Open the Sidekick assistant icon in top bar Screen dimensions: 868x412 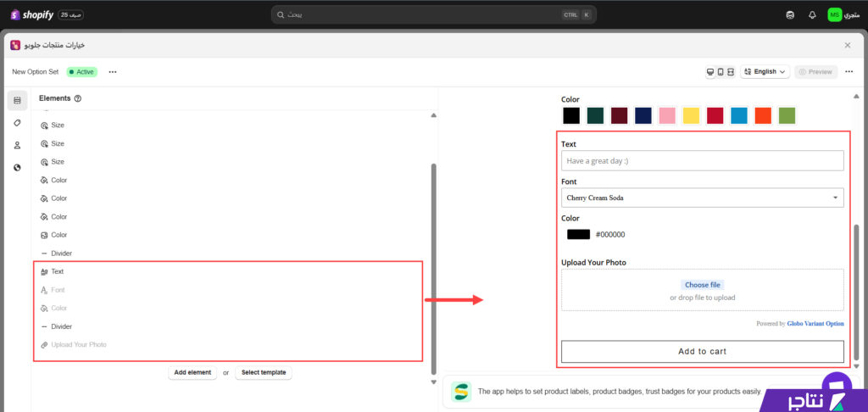(790, 15)
